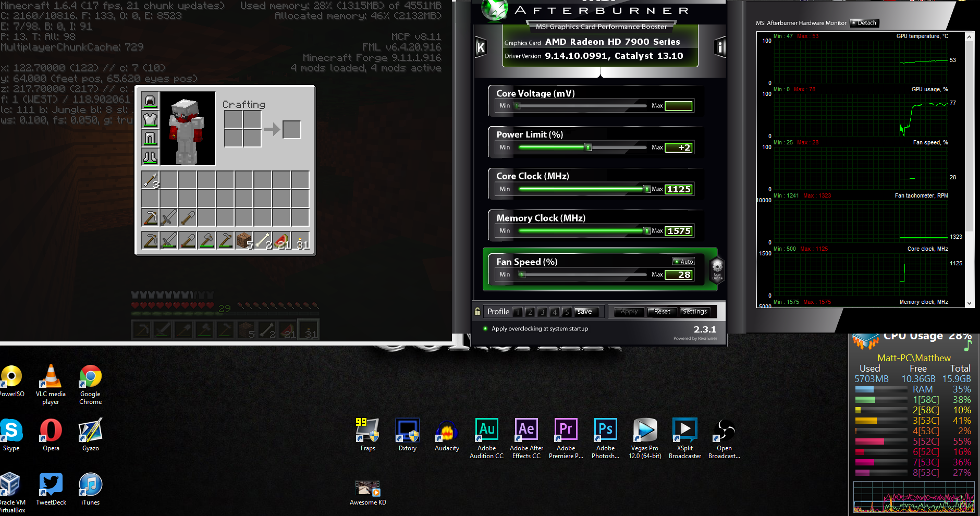Click the profile Save button
This screenshot has height=516, width=980.
coord(587,312)
